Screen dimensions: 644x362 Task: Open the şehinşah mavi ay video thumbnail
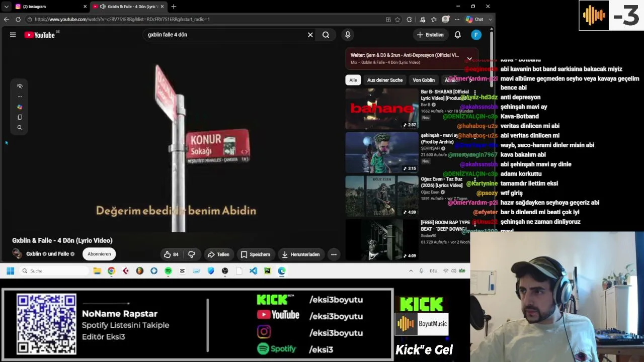[382, 152]
